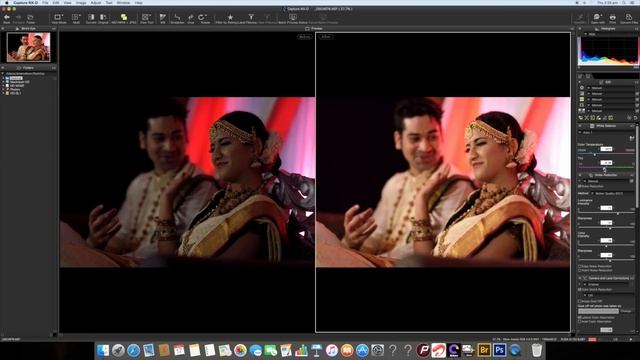Enable Astro Noise Reduction checkbox
This screenshot has width=640, height=360.
pos(580,270)
